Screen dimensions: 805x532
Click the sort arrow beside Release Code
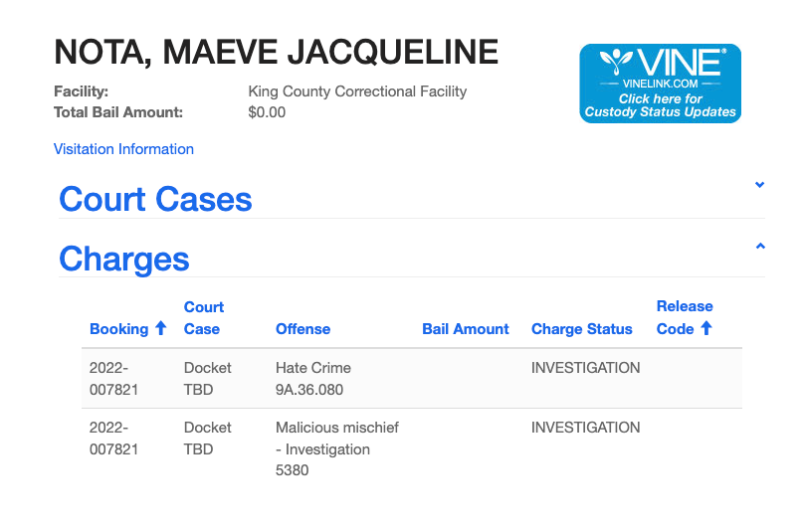(x=706, y=328)
